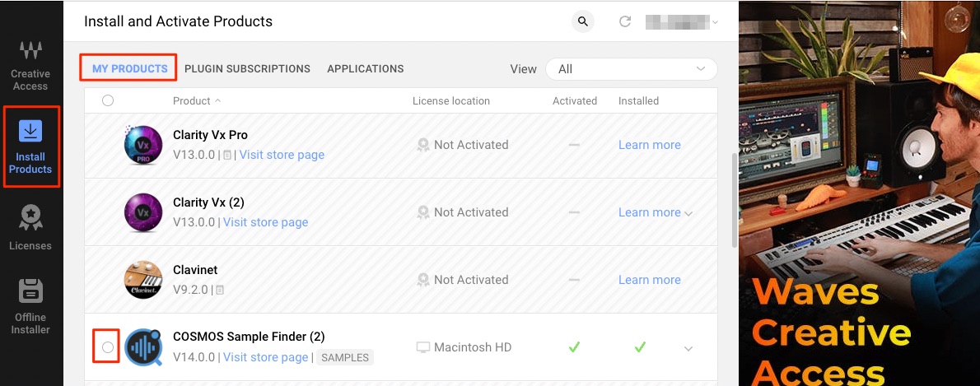980x386 pixels.
Task: Click the Macintosh HD monitor icon
Action: pos(423,347)
